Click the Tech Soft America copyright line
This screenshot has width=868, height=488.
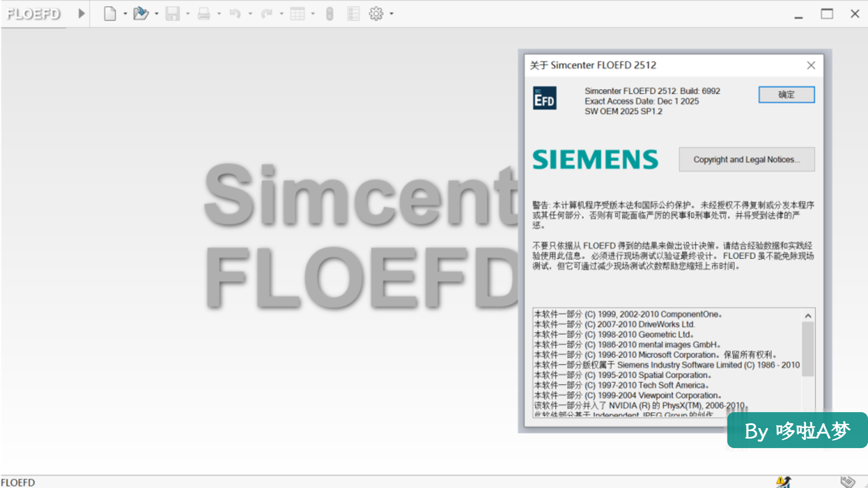(622, 385)
